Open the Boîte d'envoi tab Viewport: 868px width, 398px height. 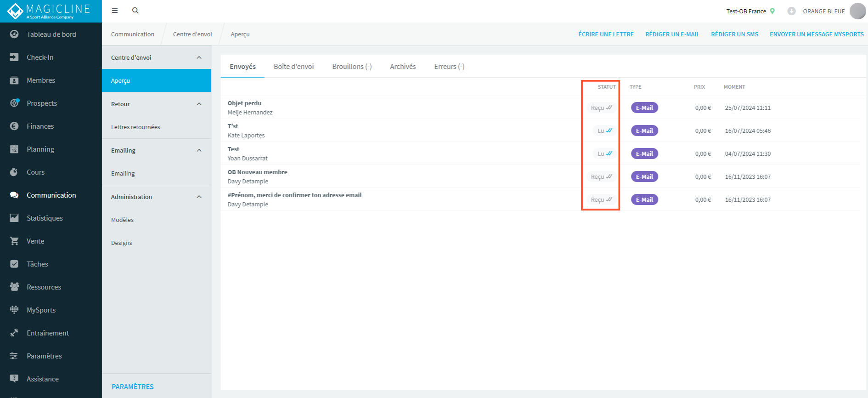pos(294,67)
